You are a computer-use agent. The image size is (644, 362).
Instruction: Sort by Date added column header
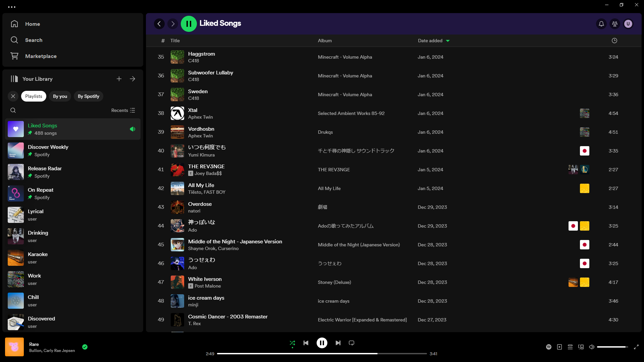tap(430, 41)
